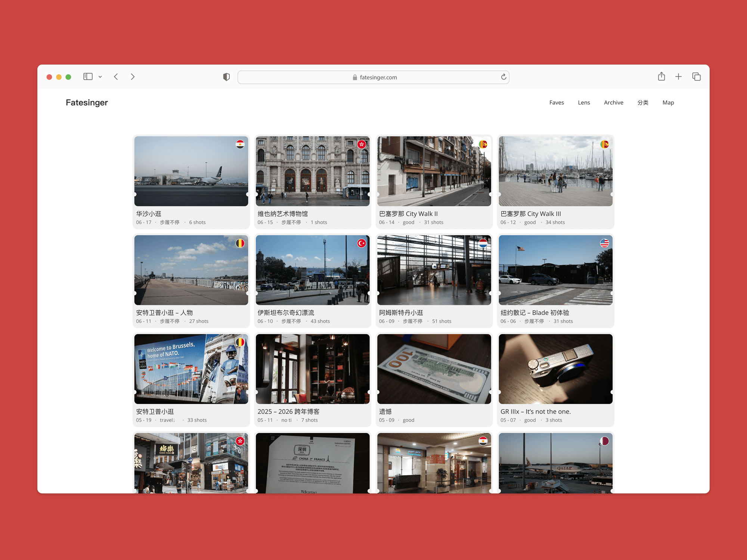Open the 分类 categories link
Screen dimensions: 747x560
click(x=643, y=103)
